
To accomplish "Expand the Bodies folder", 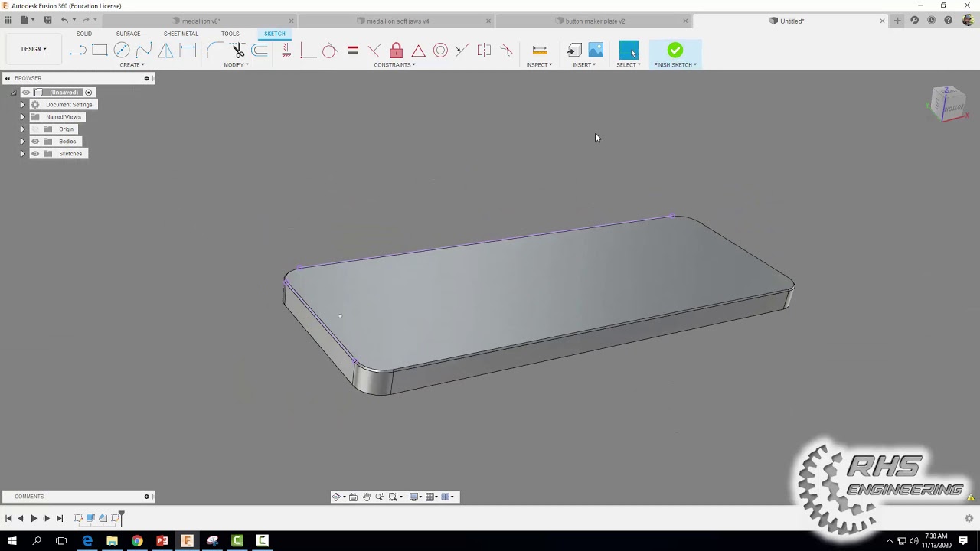I will (x=22, y=142).
